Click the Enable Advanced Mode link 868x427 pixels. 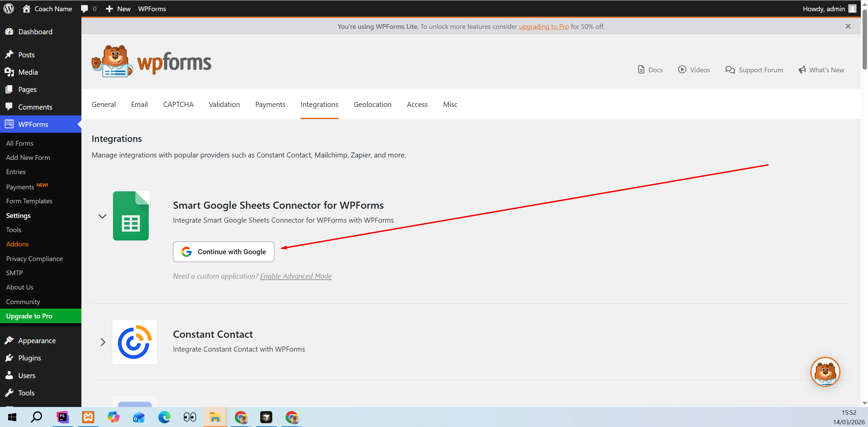[296, 276]
